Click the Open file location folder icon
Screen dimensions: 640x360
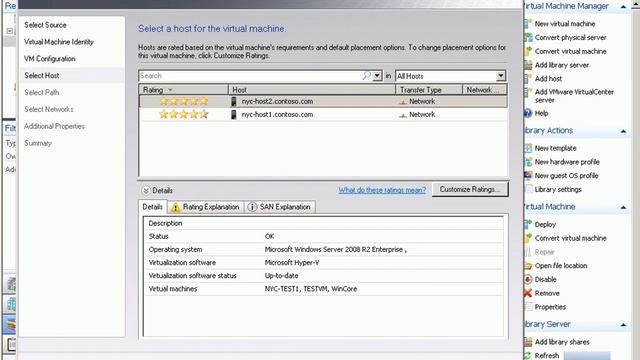(528, 266)
